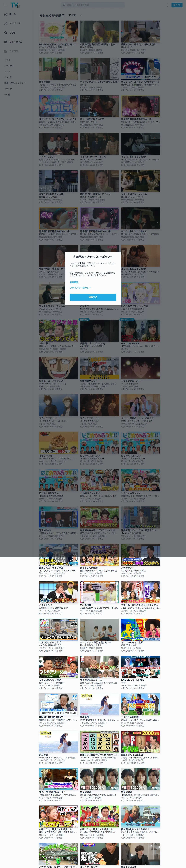Click ザ!世界仰天ニュース title text
This screenshot has width=186, height=868.
click(x=92, y=680)
